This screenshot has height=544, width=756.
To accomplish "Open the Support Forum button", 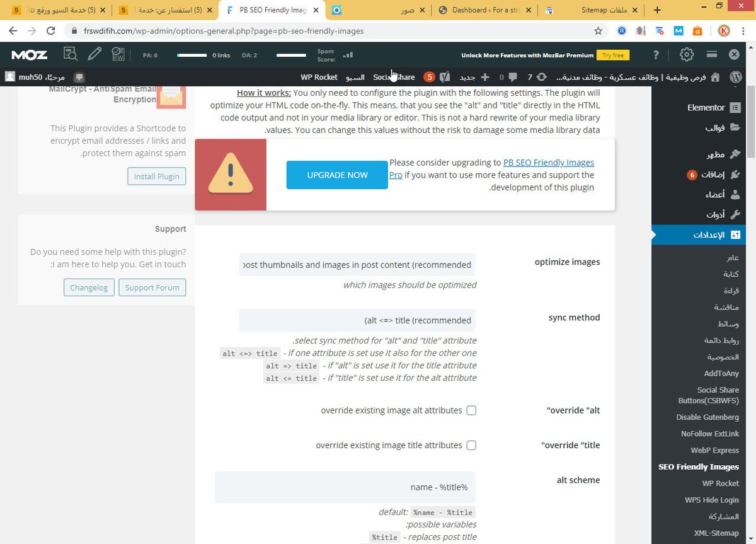I will click(152, 287).
